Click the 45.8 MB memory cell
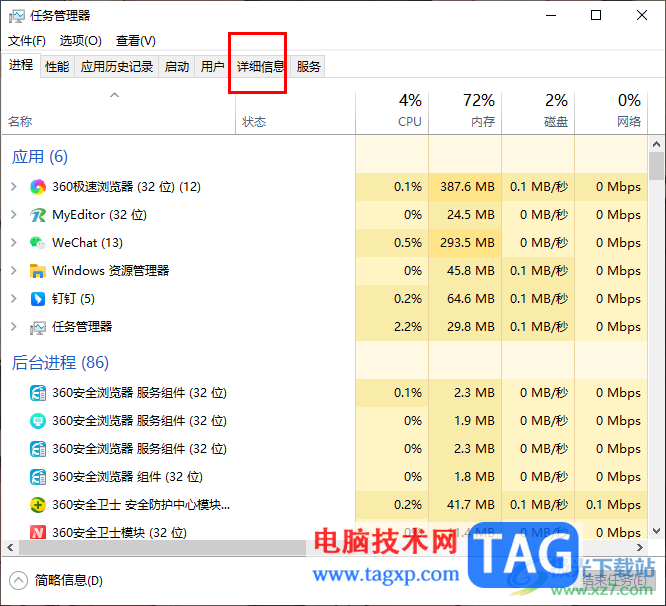The height and width of the screenshot is (606, 666). pos(465,271)
